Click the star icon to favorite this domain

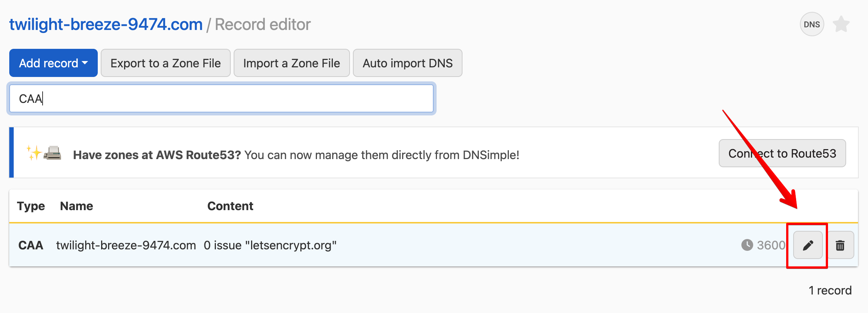(x=841, y=24)
